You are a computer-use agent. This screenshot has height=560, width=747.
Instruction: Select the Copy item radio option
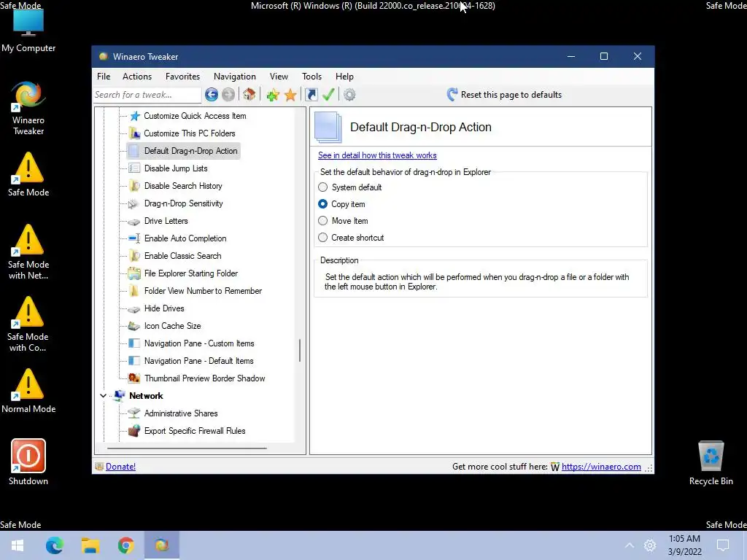pos(323,204)
